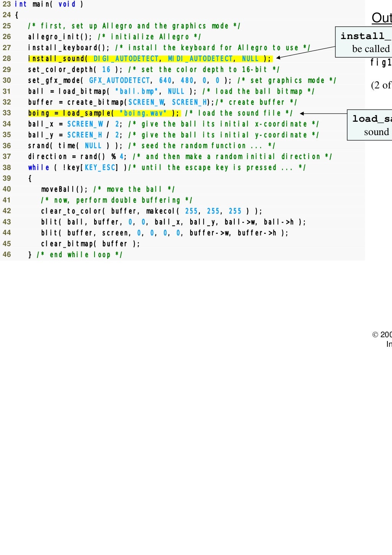Click the 'moveBall();' code line

pyautogui.click(x=108, y=189)
